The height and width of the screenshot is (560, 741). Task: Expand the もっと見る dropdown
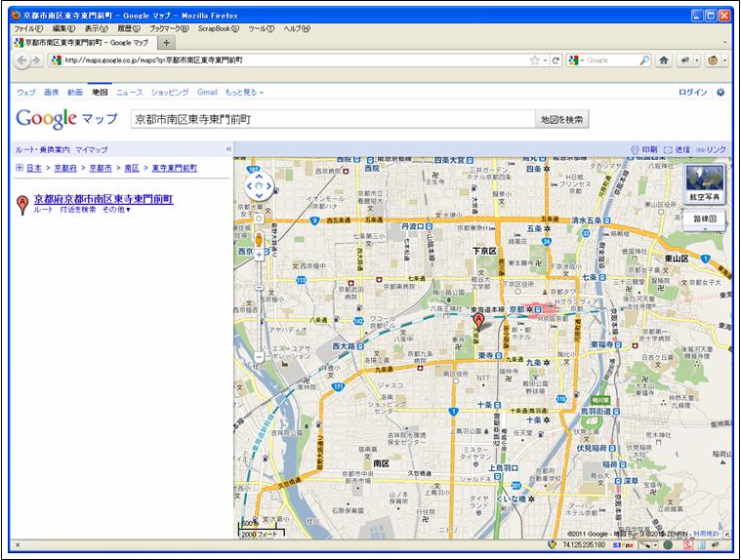(244, 92)
